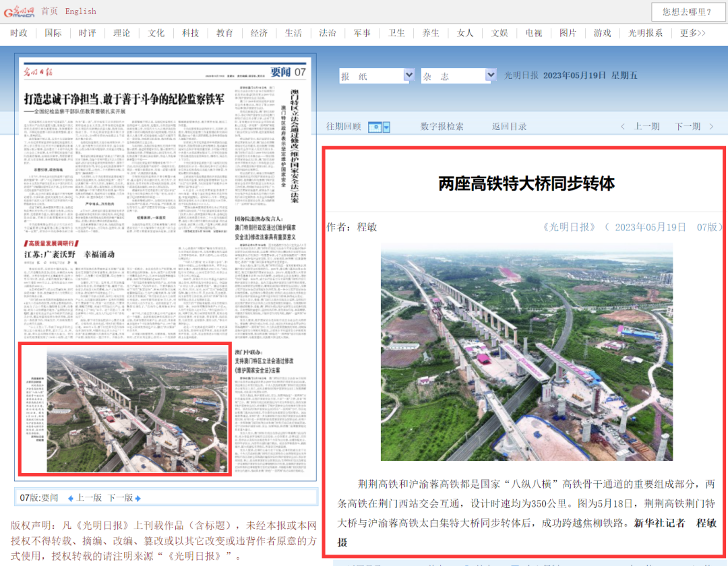Expand the 更多>> navigation item

pyautogui.click(x=693, y=33)
